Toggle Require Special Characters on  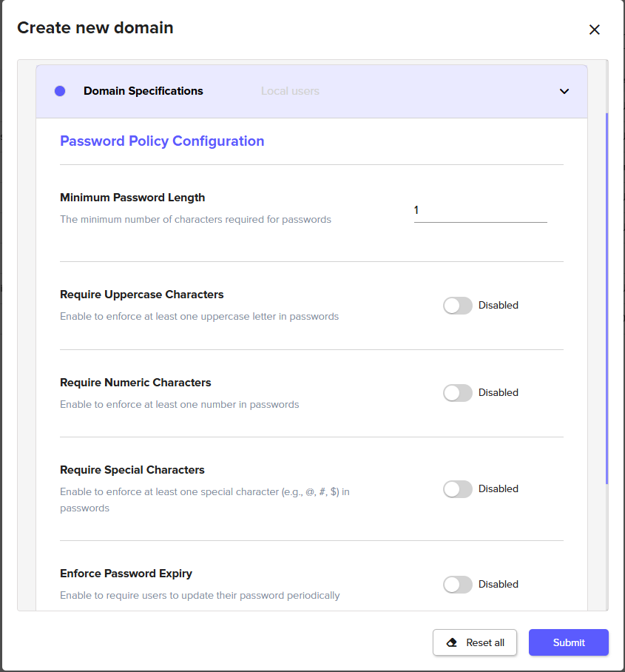click(457, 489)
